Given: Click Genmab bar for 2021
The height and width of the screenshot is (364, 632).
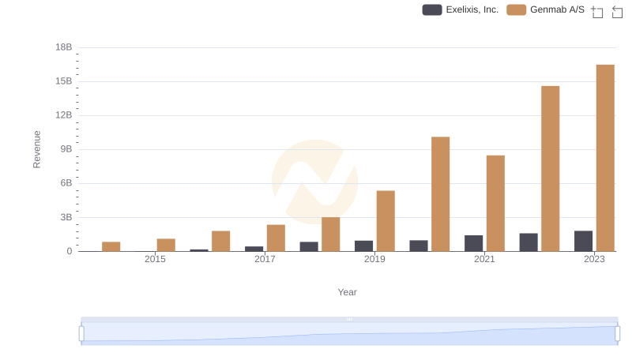Looking at the screenshot, I should click(x=495, y=204).
